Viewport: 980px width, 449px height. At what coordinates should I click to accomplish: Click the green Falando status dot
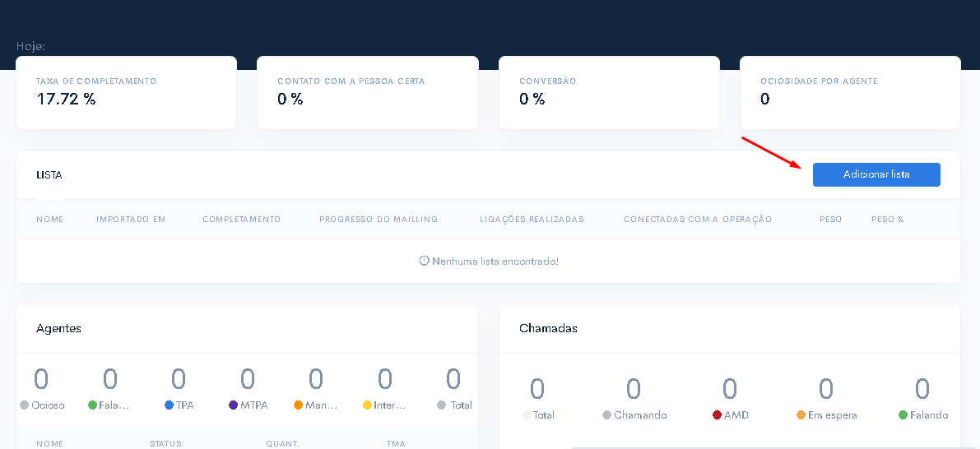point(903,415)
